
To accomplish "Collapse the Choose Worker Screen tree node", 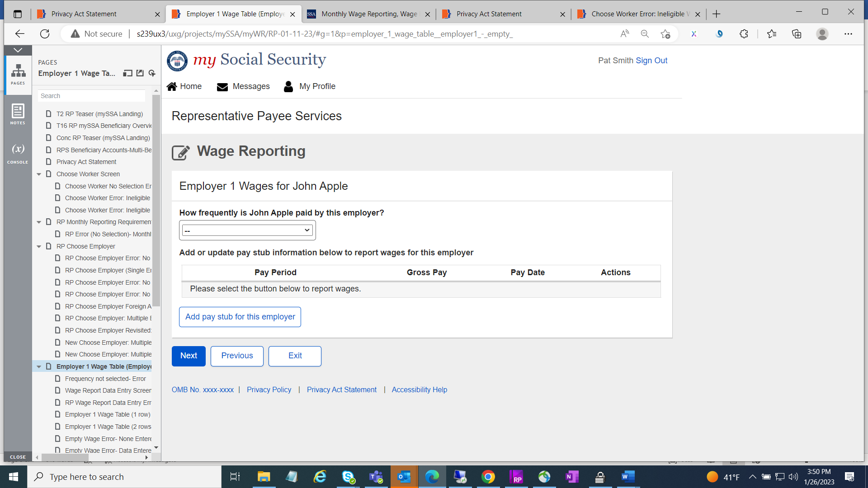I will click(39, 174).
